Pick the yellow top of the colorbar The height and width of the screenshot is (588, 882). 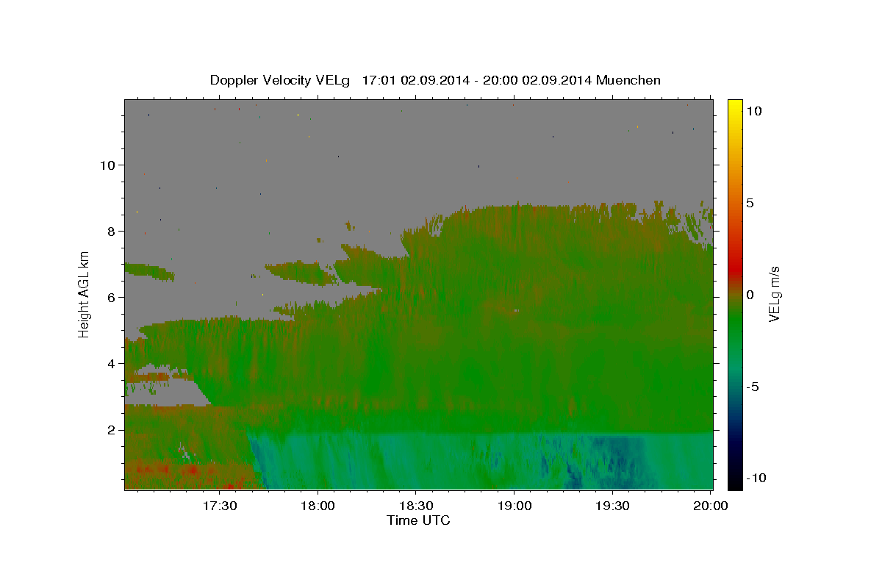pyautogui.click(x=735, y=107)
